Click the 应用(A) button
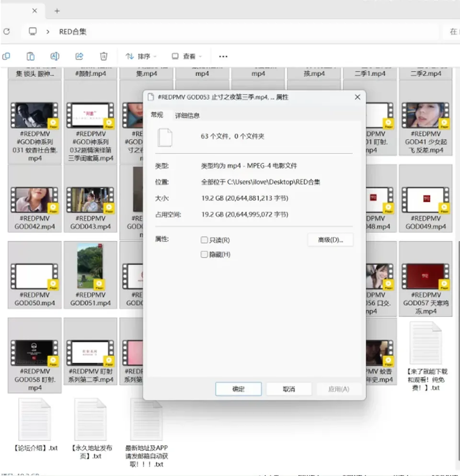The height and width of the screenshot is (476, 460). [339, 389]
